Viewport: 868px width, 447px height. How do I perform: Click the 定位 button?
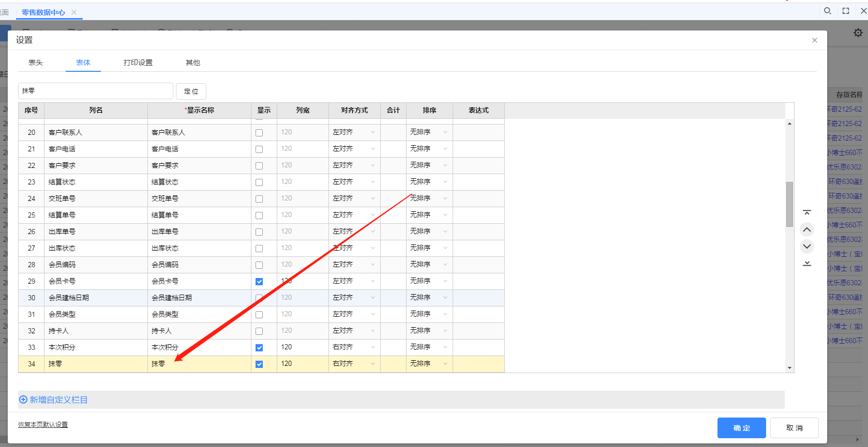point(191,91)
